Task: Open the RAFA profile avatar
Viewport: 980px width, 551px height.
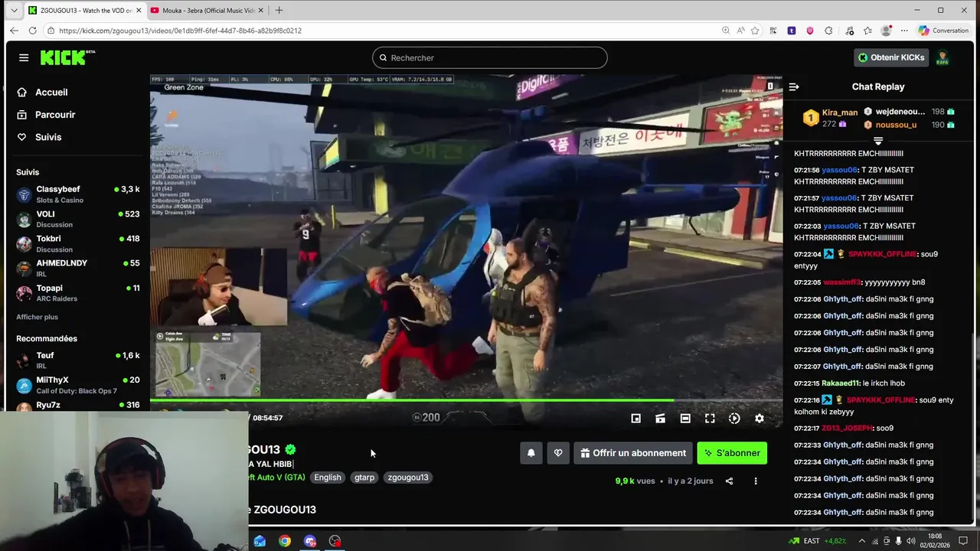Action: click(942, 57)
